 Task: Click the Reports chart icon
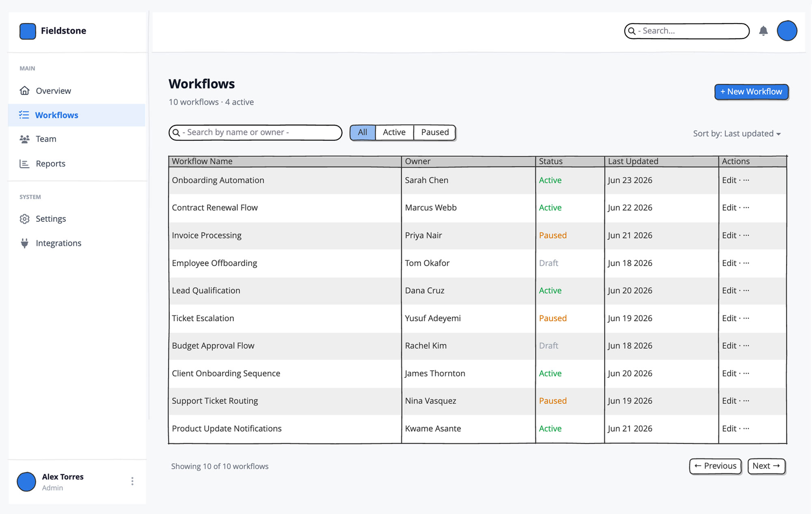(x=24, y=164)
